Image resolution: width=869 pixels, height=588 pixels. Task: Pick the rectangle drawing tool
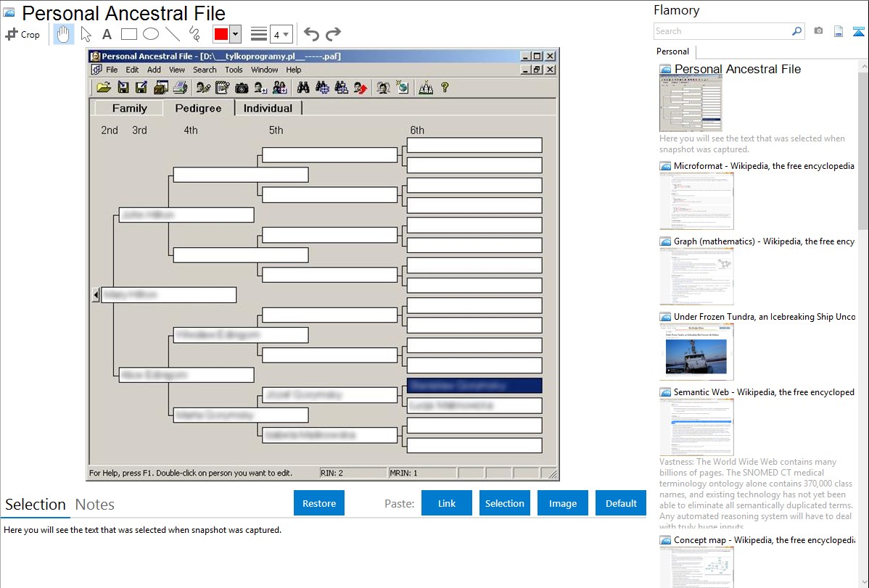pos(128,34)
